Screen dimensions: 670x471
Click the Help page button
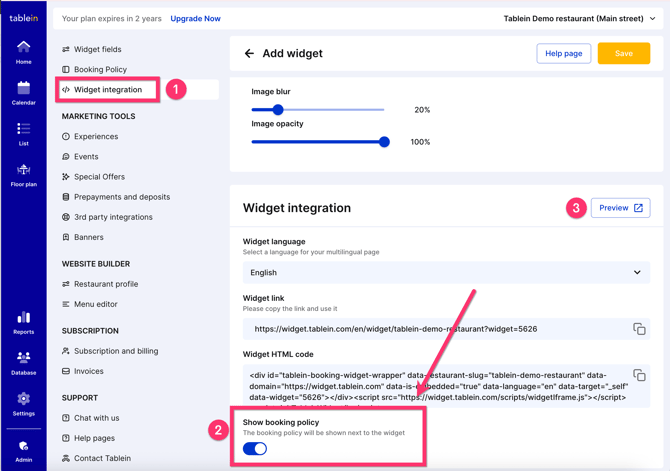coord(564,53)
